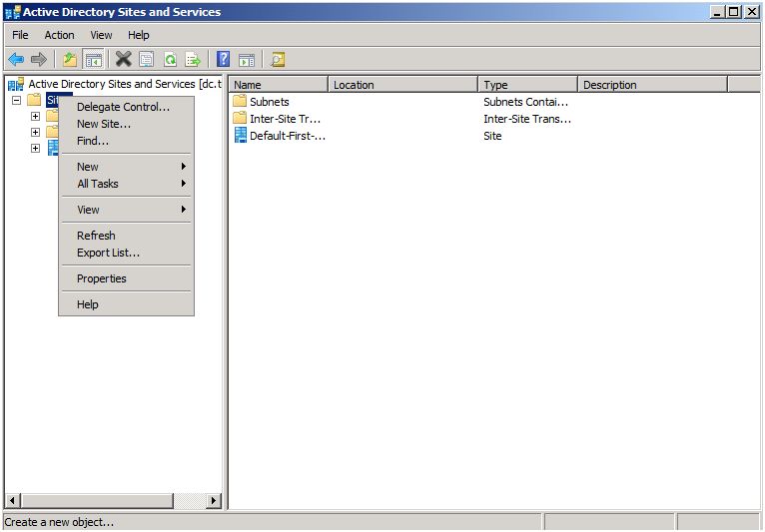Sort by the Type column header

(528, 85)
